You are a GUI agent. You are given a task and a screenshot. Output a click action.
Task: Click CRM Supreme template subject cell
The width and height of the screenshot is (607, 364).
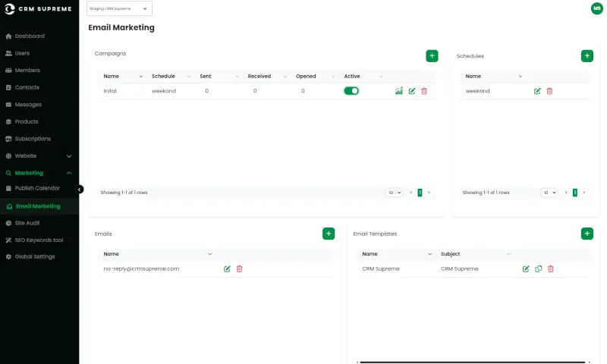tap(460, 269)
